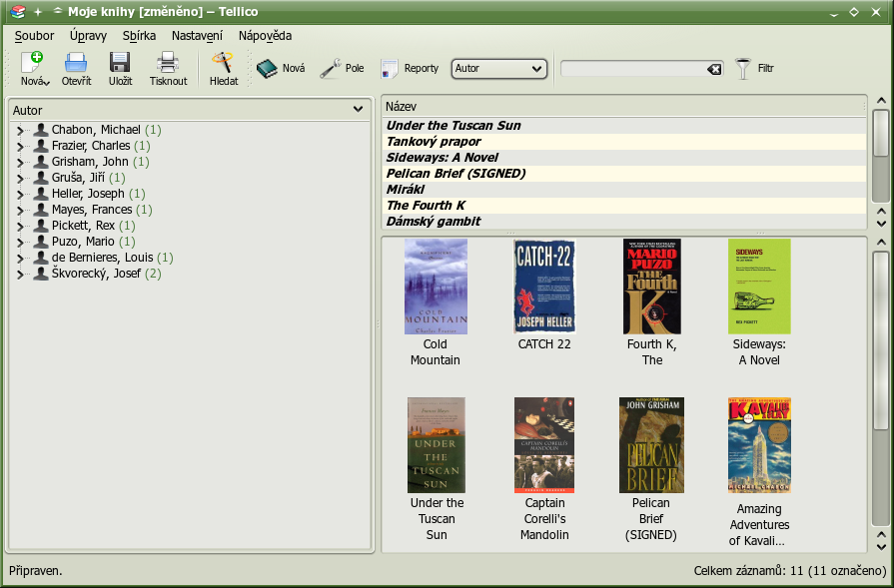Expand the Gruša, Jiří tree node
Screen dimensions: 894x588
(20, 179)
